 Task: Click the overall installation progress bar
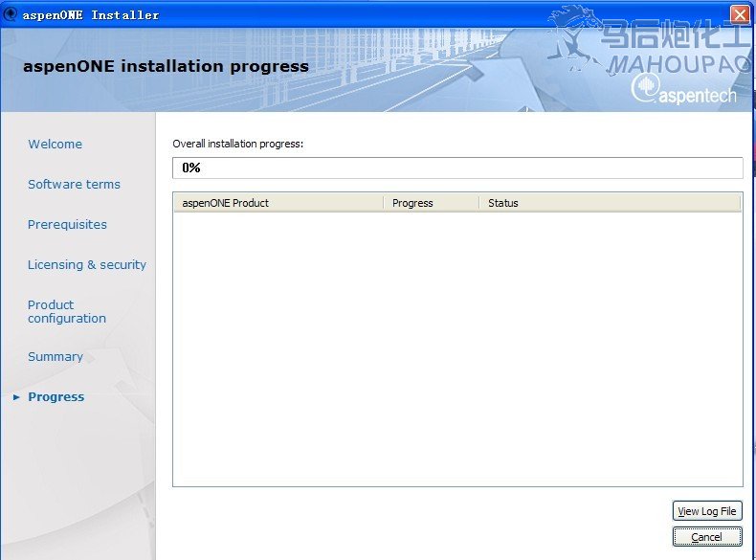pos(457,168)
